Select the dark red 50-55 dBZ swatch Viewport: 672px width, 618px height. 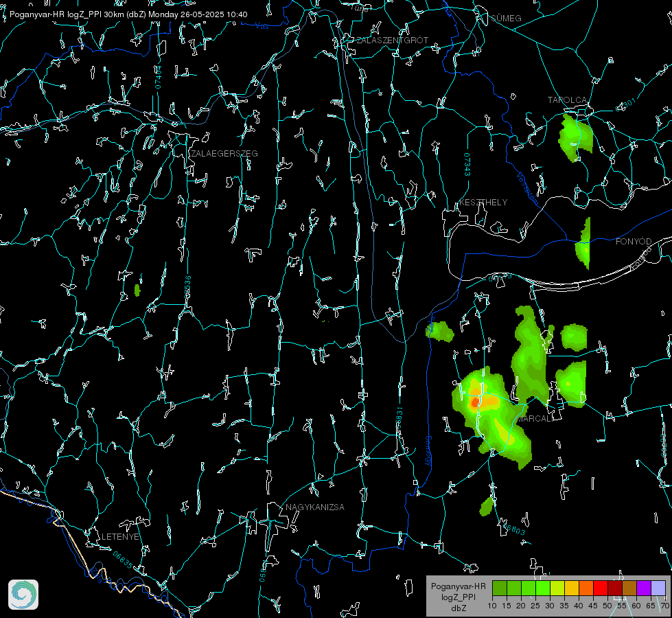(x=615, y=588)
